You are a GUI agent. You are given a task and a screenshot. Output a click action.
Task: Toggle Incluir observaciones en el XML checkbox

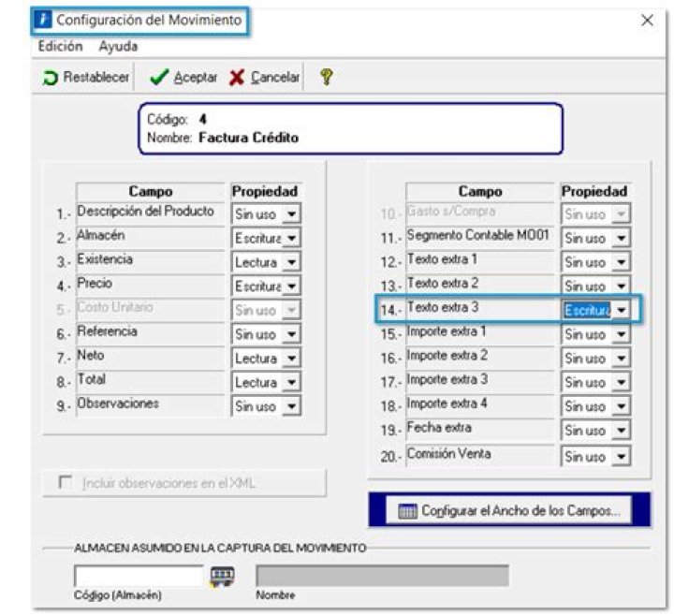65,483
